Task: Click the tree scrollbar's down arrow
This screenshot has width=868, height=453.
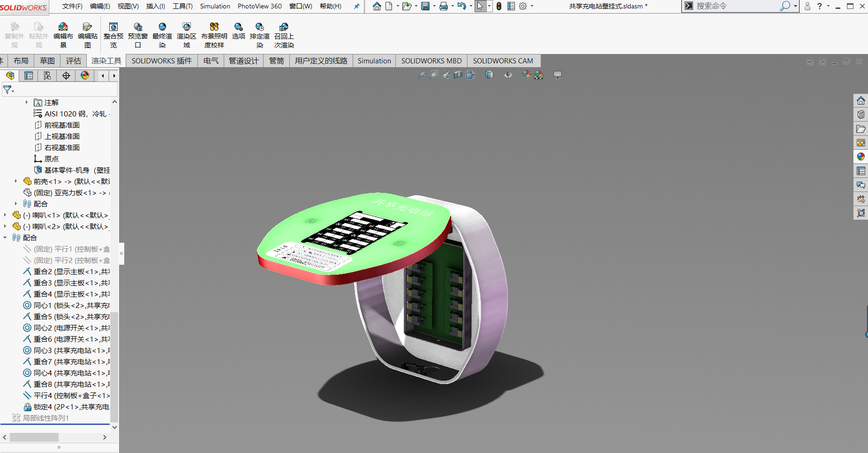Action: 114,427
